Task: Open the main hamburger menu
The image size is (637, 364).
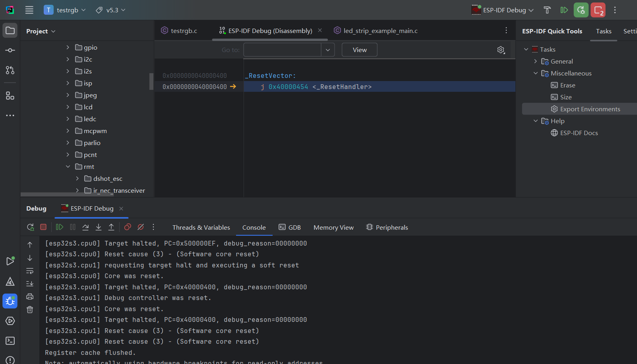Action: [29, 10]
